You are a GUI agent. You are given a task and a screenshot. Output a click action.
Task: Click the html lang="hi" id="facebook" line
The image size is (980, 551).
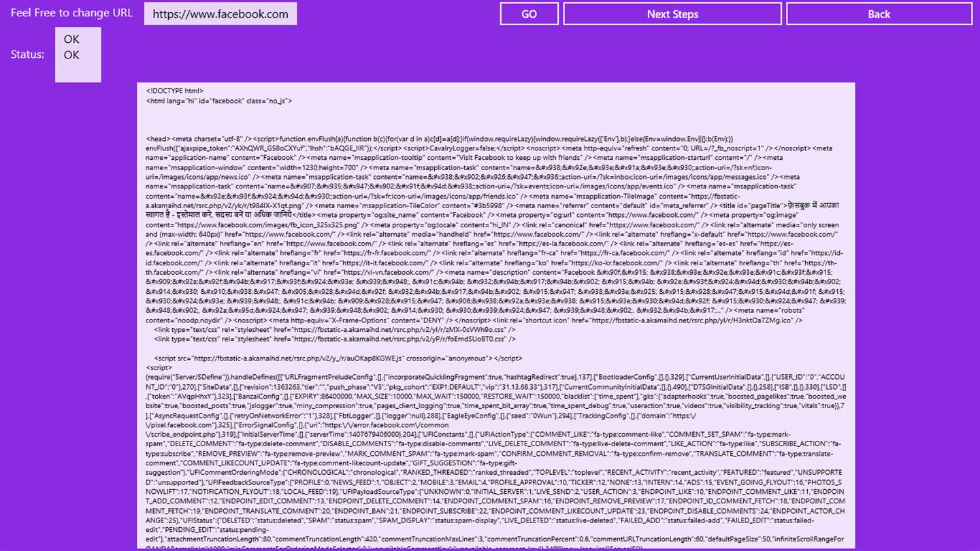point(219,101)
